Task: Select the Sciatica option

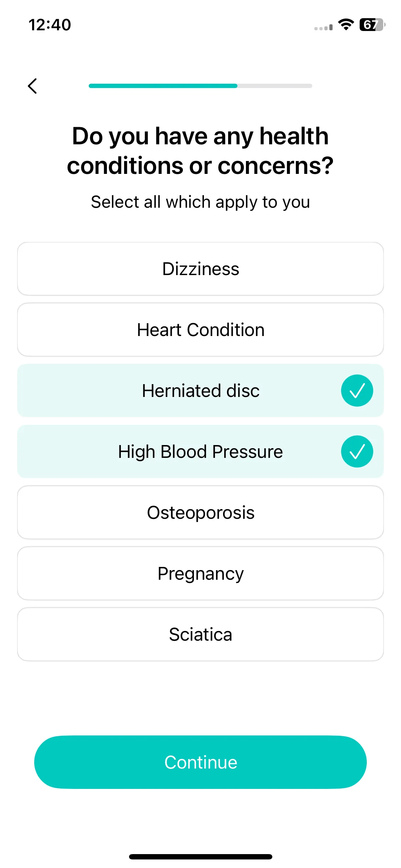Action: [200, 634]
